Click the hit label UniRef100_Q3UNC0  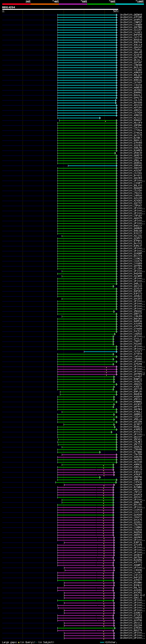131,613
